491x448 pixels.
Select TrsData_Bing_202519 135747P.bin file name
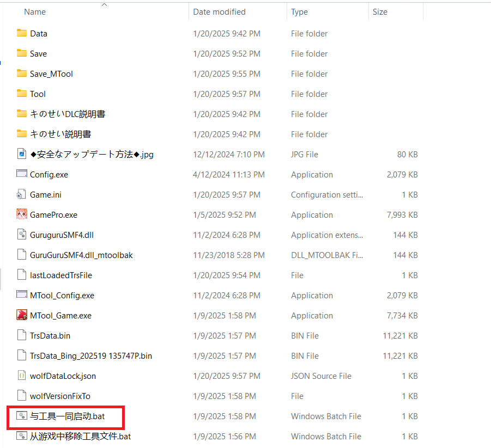click(91, 355)
